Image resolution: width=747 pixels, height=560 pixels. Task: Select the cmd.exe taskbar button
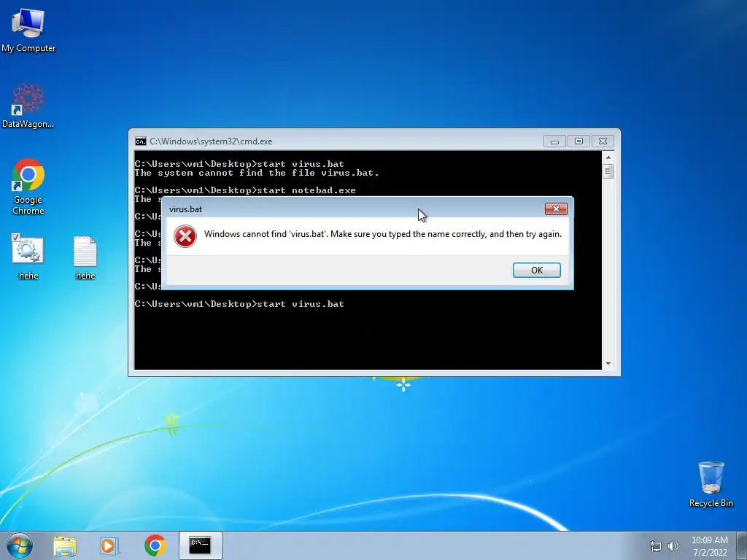point(200,545)
